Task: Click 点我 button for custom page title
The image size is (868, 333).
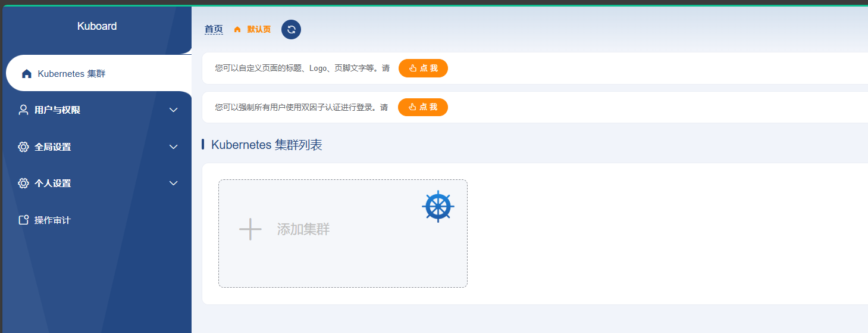Action: click(x=423, y=69)
